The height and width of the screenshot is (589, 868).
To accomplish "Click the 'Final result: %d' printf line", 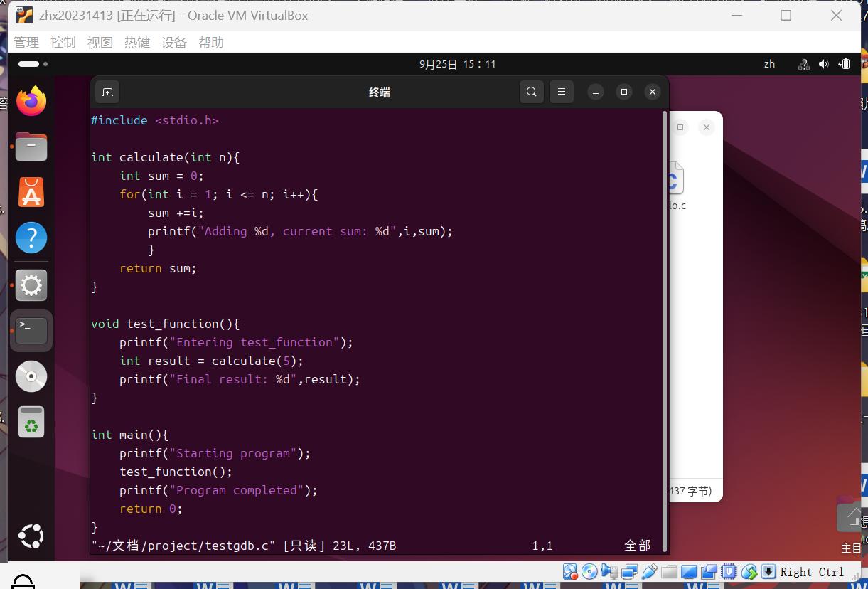I will coord(240,379).
